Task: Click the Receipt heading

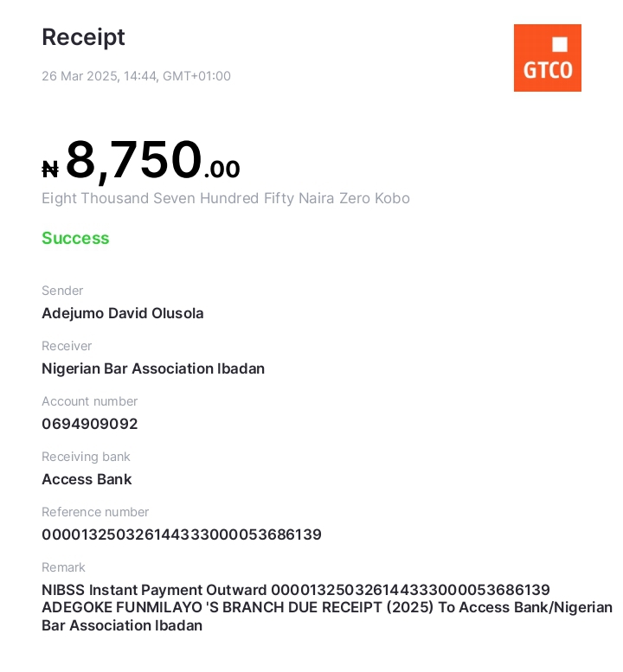Action: pyautogui.click(x=83, y=37)
